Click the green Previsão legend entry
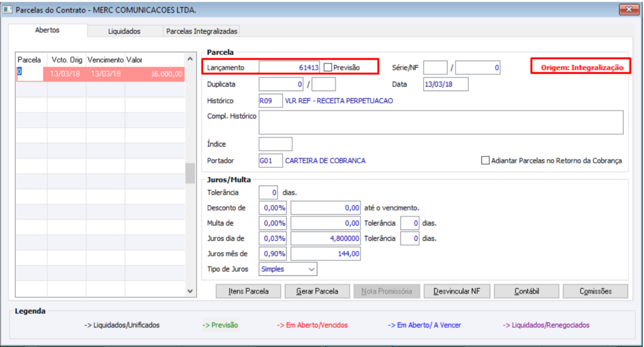The width and height of the screenshot is (644, 347). (220, 325)
